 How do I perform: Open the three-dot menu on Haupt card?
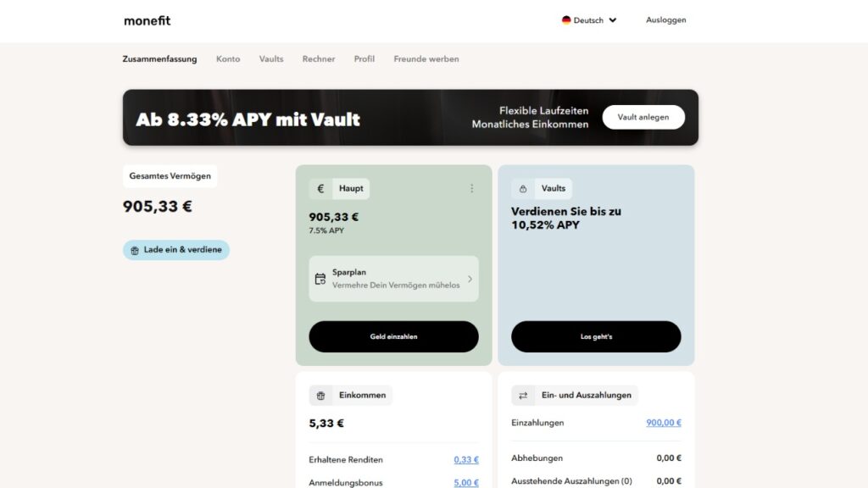point(472,189)
